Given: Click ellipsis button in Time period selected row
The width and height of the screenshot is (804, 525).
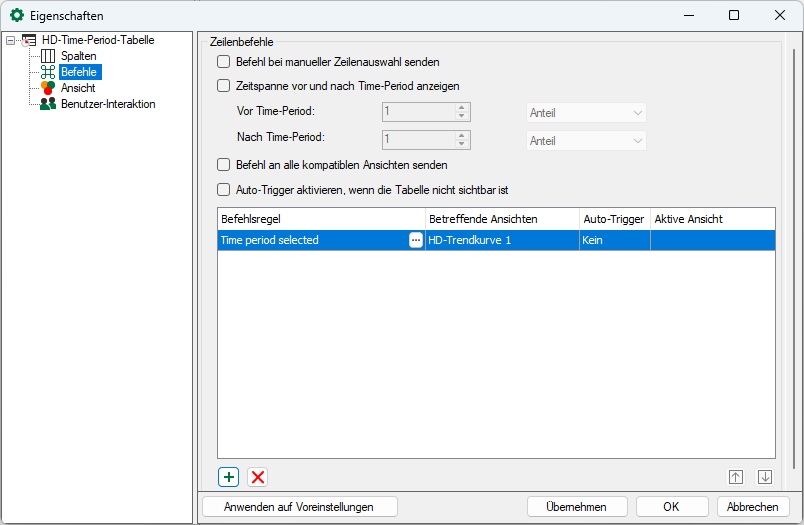Looking at the screenshot, I should (x=416, y=240).
